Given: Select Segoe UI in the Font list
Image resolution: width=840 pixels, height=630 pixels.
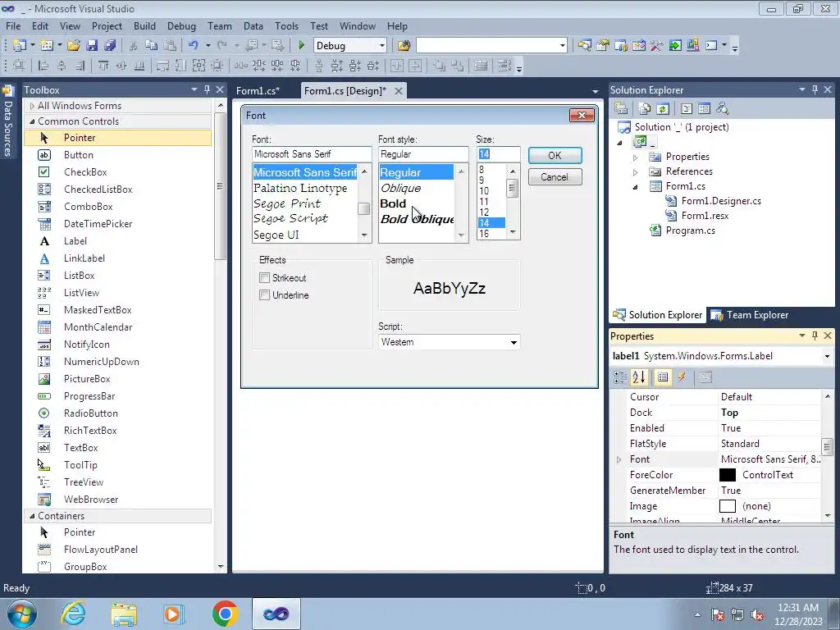Looking at the screenshot, I should (x=276, y=235).
